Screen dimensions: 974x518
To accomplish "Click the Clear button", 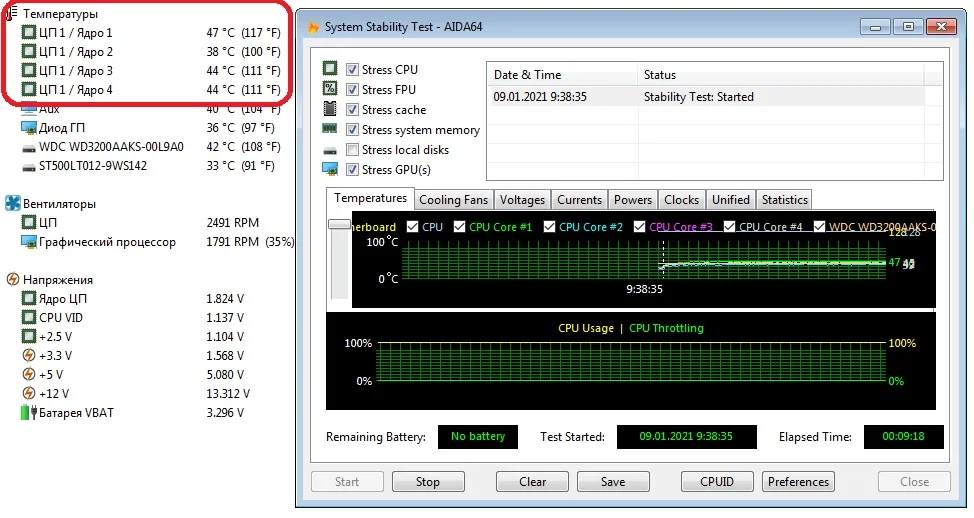I will [532, 481].
